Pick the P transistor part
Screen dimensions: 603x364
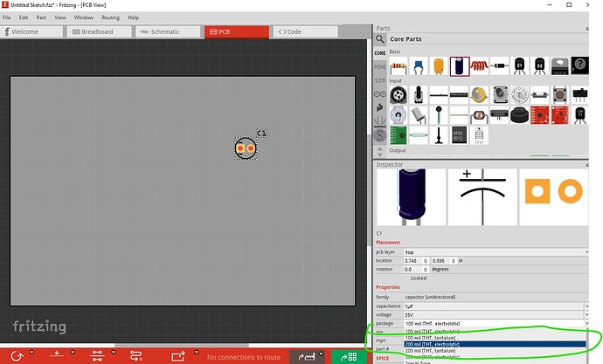click(x=519, y=67)
